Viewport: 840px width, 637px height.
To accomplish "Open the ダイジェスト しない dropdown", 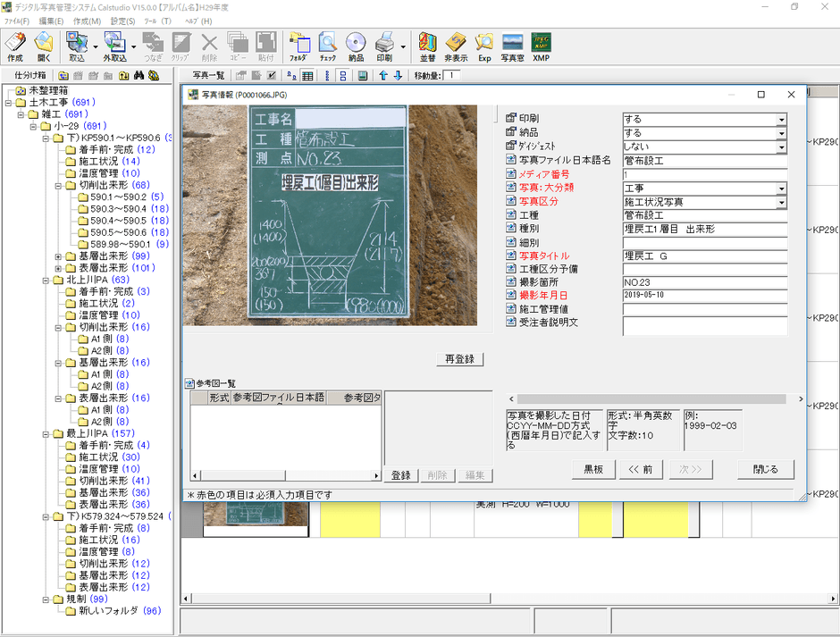I will (781, 147).
